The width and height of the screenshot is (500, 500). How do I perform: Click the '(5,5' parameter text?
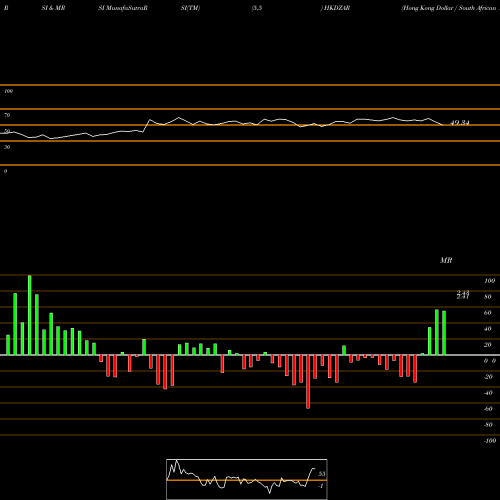pyautogui.click(x=257, y=8)
